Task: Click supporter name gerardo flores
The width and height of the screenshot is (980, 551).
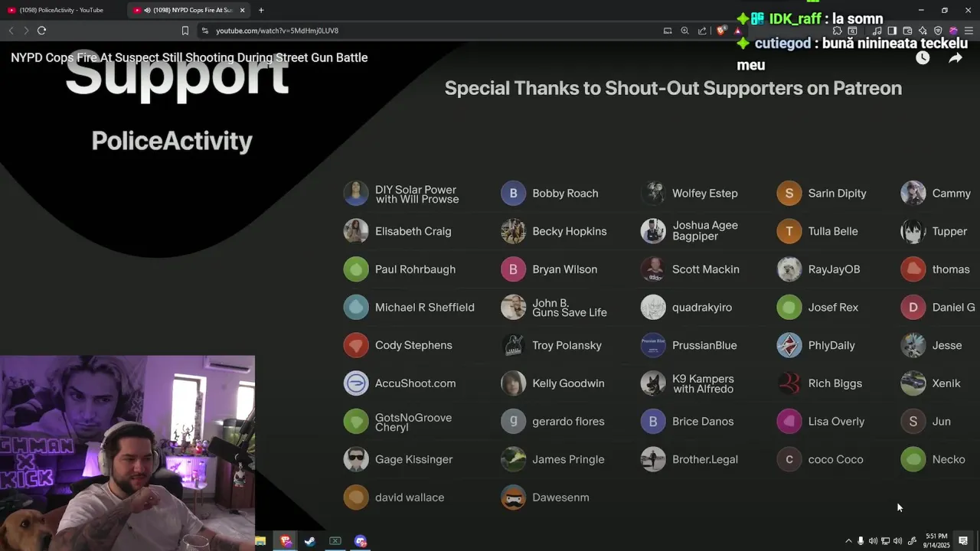Action: click(x=568, y=422)
